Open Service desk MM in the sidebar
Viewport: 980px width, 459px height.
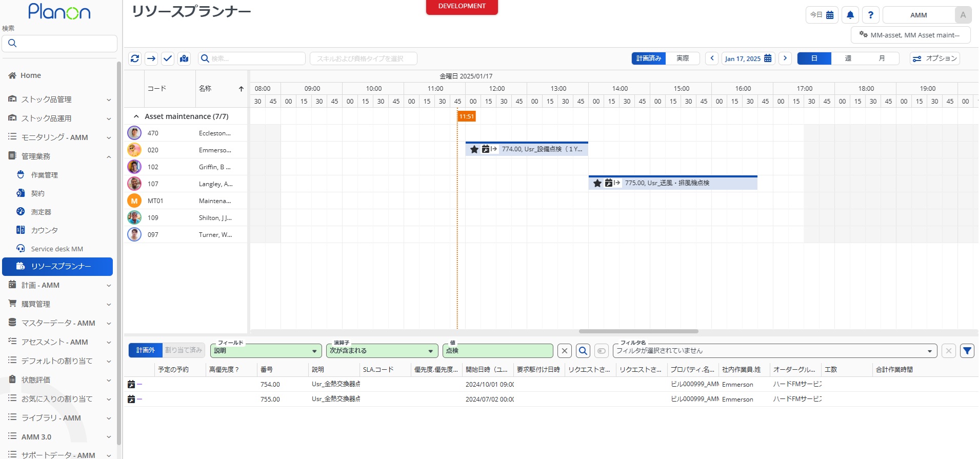click(x=57, y=249)
